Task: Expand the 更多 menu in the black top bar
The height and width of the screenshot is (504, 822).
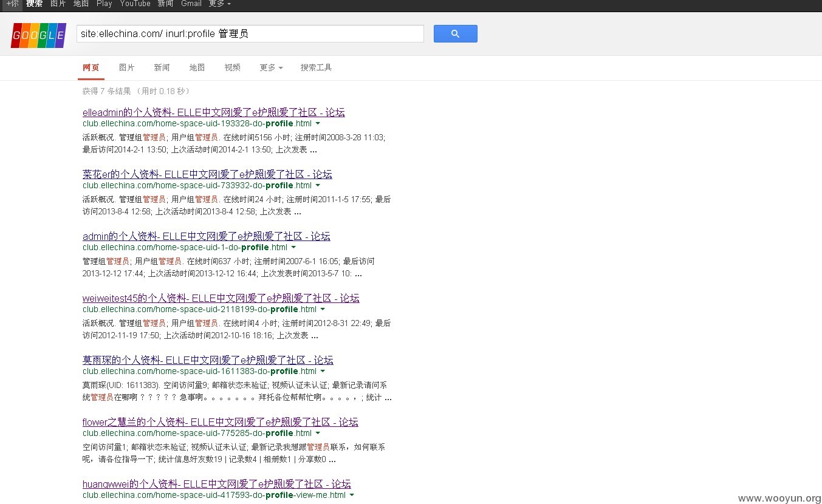Action: pyautogui.click(x=219, y=4)
